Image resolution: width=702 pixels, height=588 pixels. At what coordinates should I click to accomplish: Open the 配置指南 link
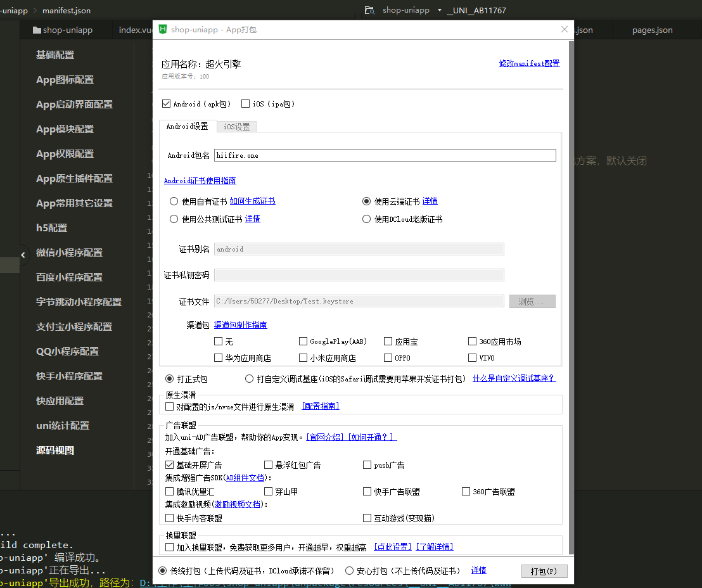[x=321, y=406]
